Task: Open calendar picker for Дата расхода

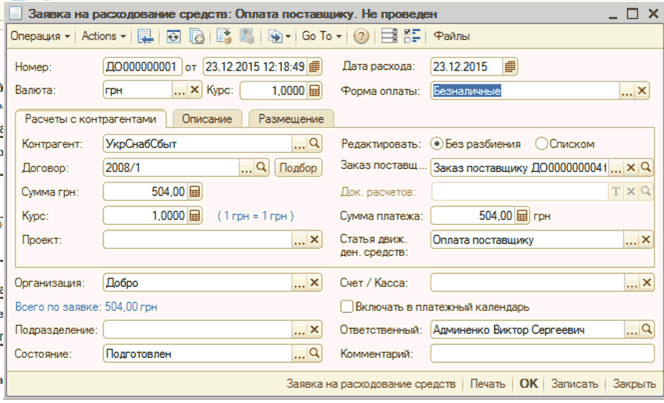Action: [x=511, y=66]
